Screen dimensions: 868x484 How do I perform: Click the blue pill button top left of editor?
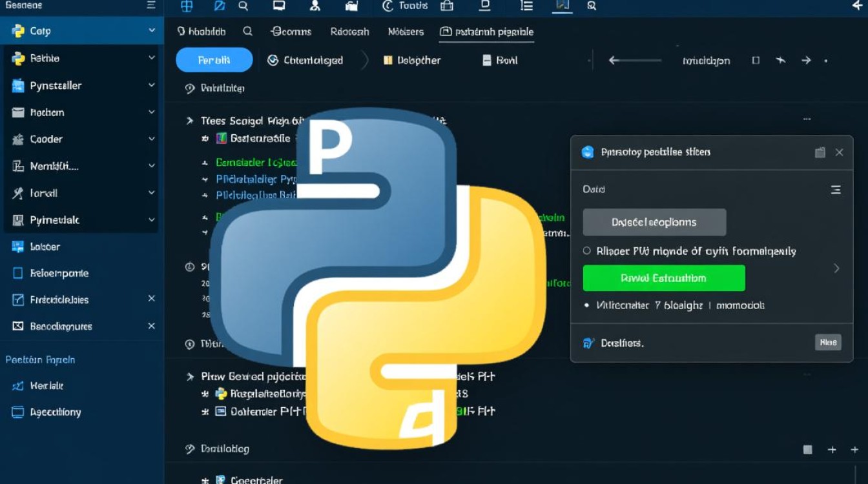click(x=214, y=59)
